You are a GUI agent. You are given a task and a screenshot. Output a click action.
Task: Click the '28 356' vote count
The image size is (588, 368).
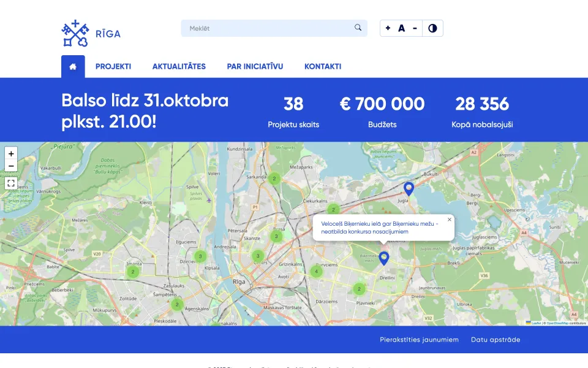(482, 104)
